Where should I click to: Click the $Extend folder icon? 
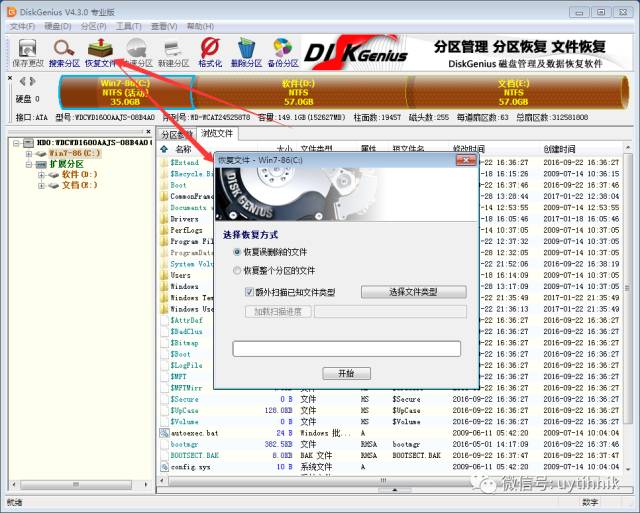coord(164,162)
